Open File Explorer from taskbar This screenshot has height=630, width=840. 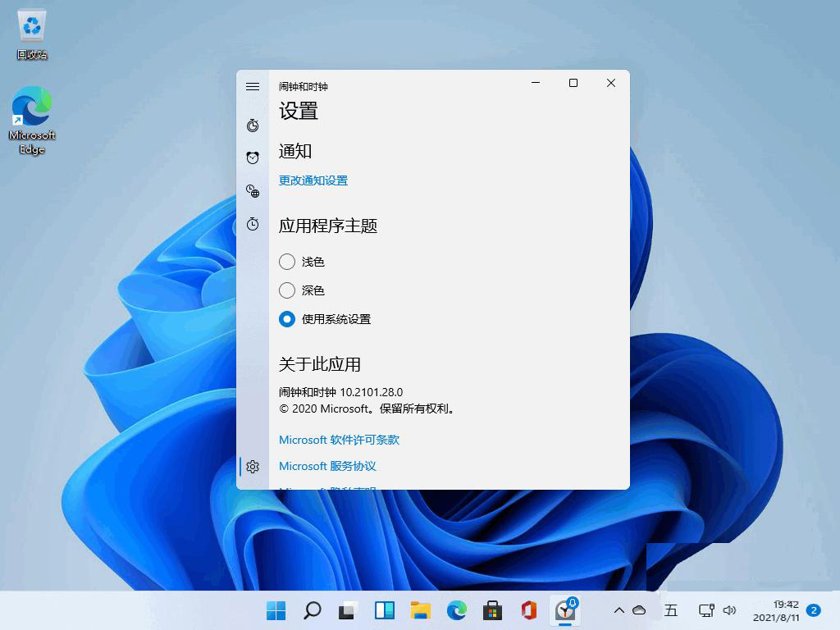click(x=421, y=610)
